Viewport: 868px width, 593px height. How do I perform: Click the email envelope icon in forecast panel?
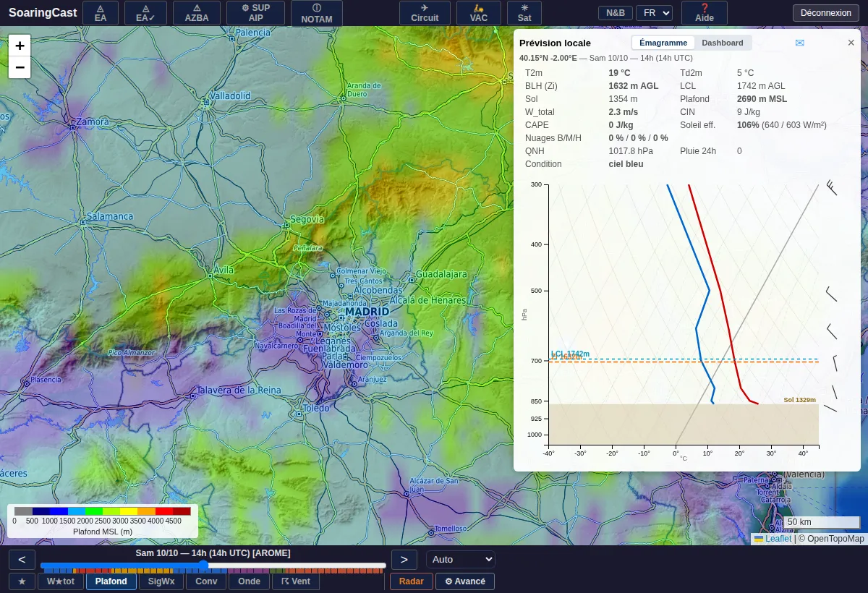(799, 43)
